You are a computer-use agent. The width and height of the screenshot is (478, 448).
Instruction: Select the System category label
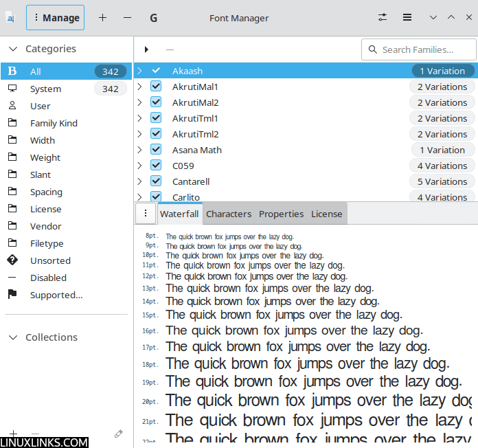46,89
